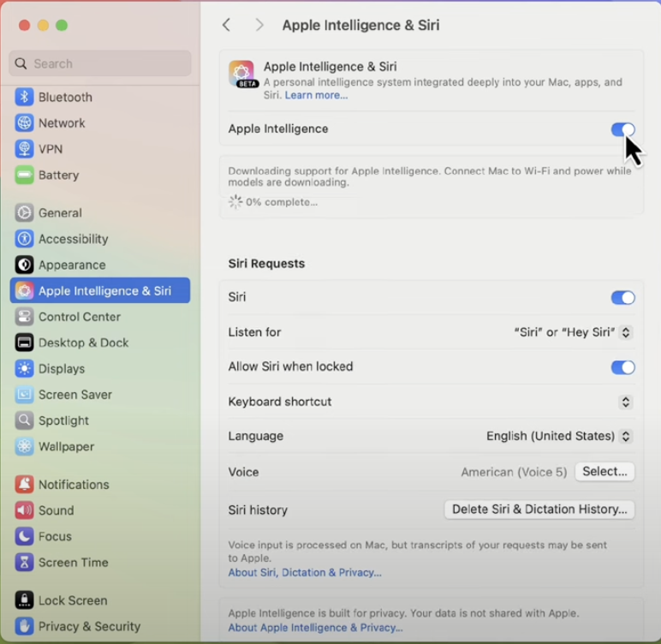The width and height of the screenshot is (661, 644).
Task: Click the "VPN" sidebar label
Action: [51, 149]
